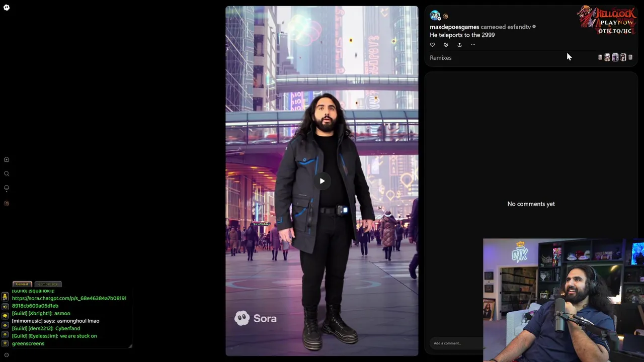This screenshot has width=644, height=362.
Task: Click the ders2212 name in guild chat
Action: pyautogui.click(x=41, y=328)
